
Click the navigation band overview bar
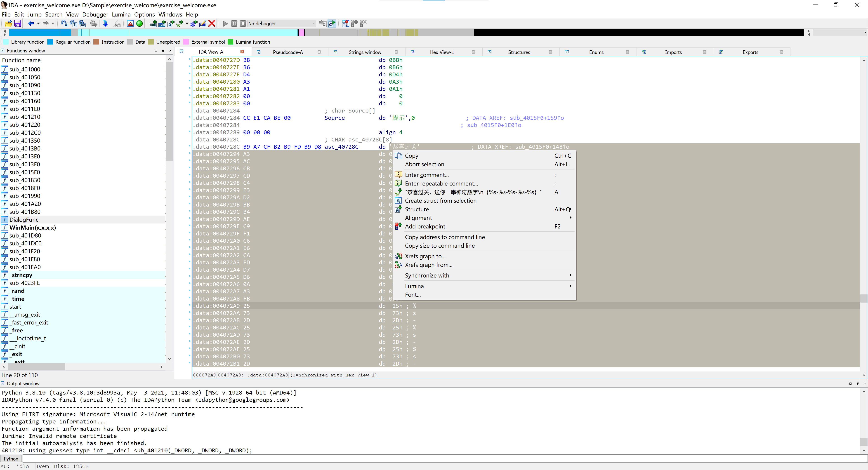coord(406,33)
